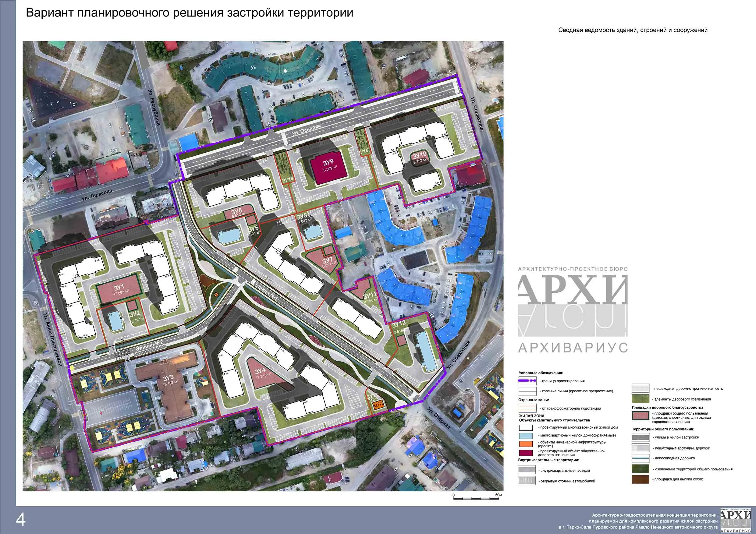756x534 pixels.
Task: Click the 'Условные обозначения:' legend heading
Action: [541, 373]
